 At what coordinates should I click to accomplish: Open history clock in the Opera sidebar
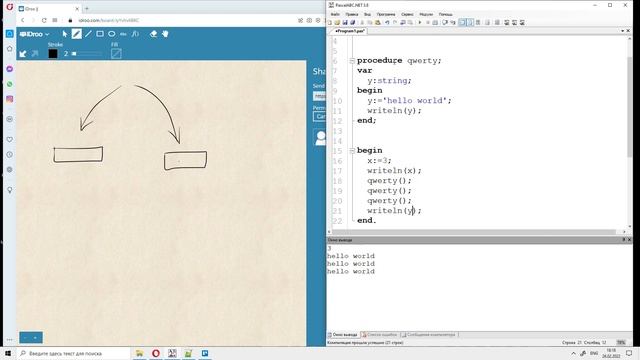click(x=10, y=155)
